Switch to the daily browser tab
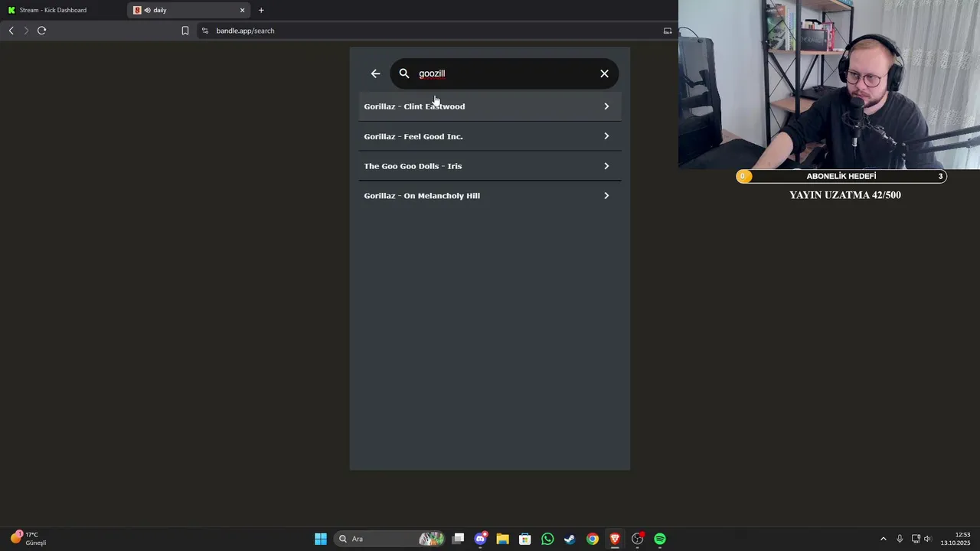The image size is (980, 551). (189, 10)
